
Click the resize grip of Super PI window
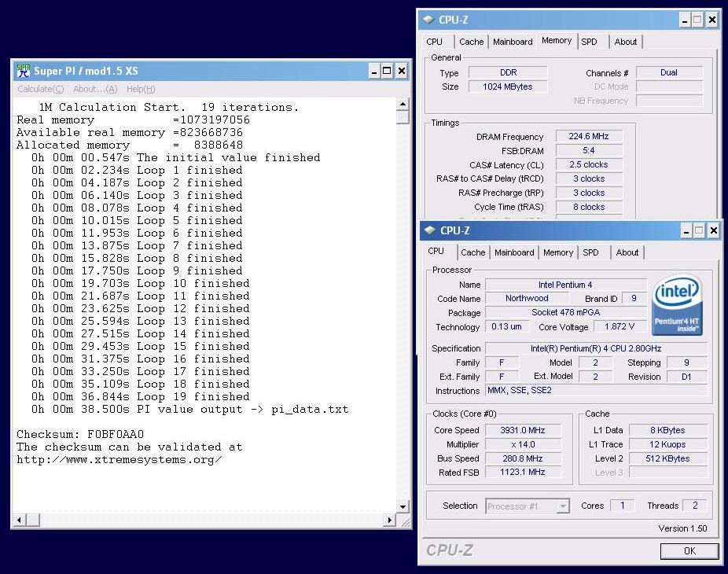406,522
